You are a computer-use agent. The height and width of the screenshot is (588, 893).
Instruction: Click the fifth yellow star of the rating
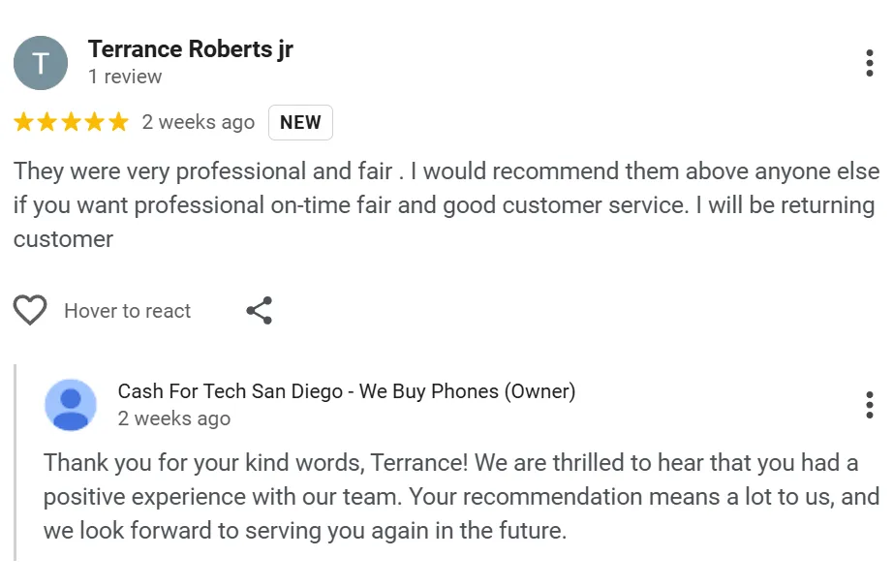[x=118, y=122]
